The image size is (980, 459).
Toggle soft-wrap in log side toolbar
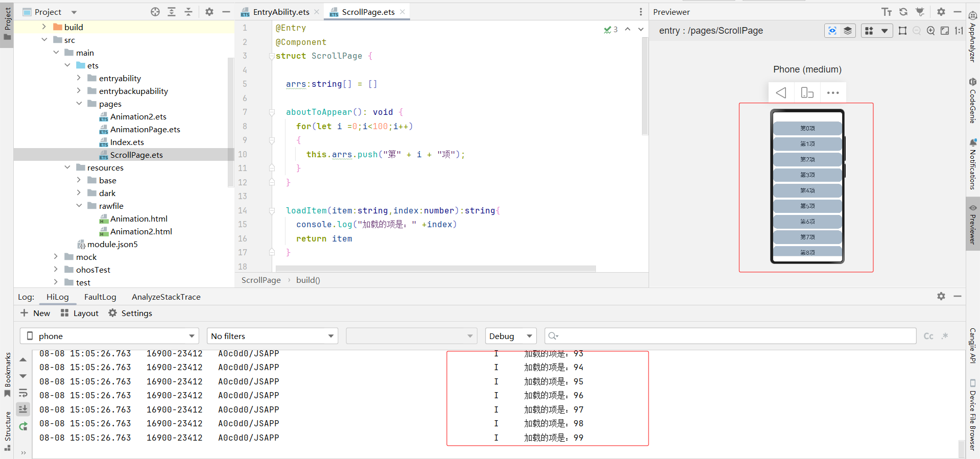(23, 393)
